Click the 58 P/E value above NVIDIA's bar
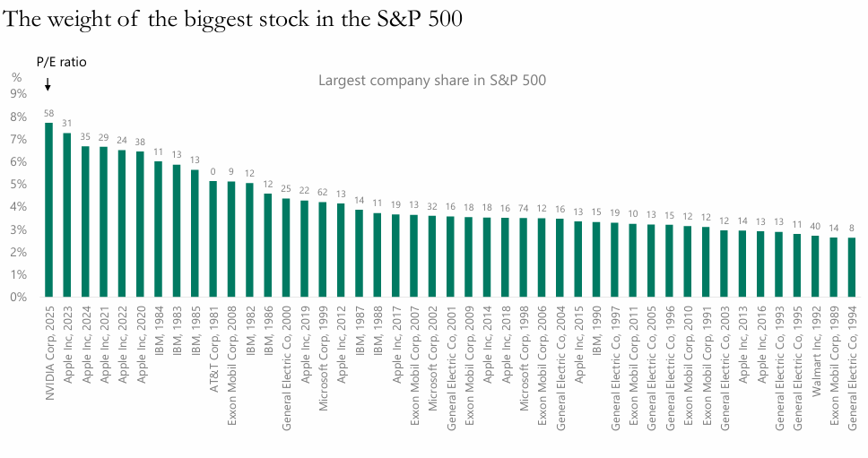868x458 pixels. pos(48,114)
